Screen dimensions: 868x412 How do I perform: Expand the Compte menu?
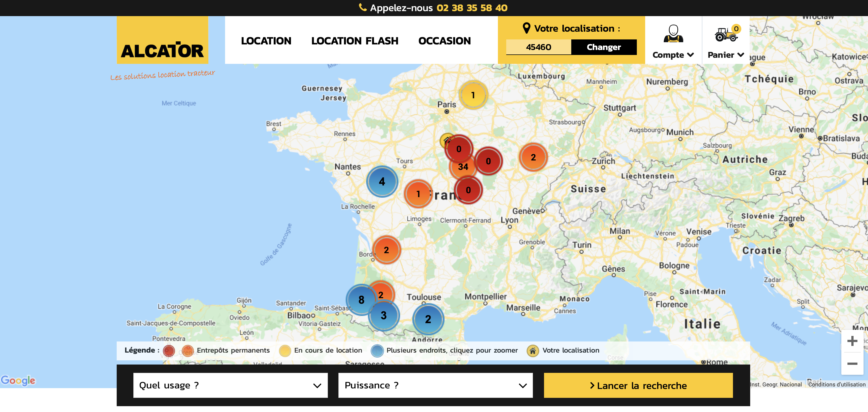[673, 55]
